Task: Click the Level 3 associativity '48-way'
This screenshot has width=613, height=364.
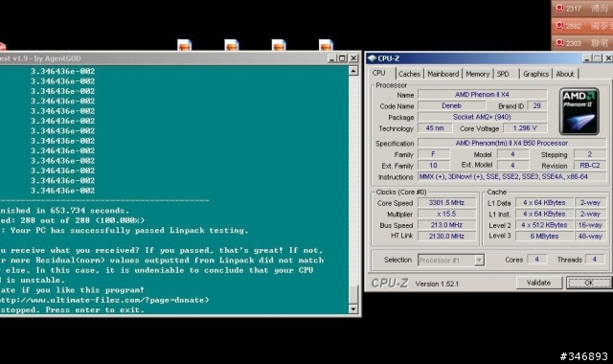Action: pos(590,237)
